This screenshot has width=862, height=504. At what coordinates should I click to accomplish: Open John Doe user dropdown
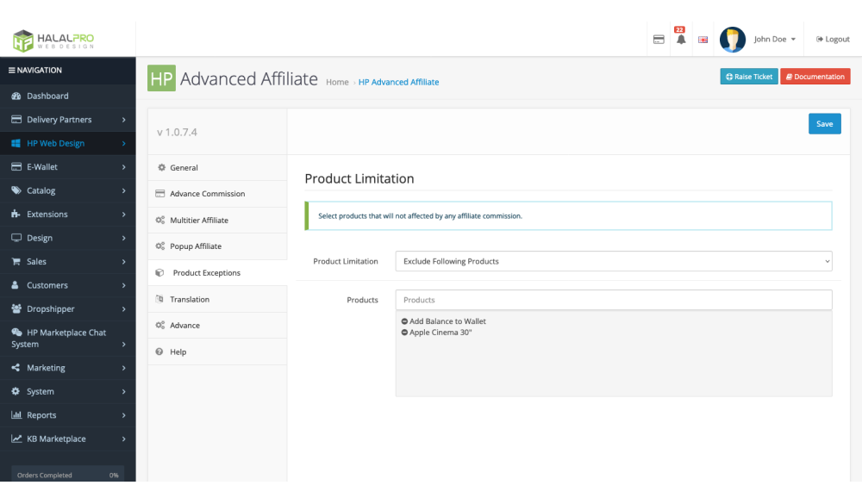click(774, 40)
